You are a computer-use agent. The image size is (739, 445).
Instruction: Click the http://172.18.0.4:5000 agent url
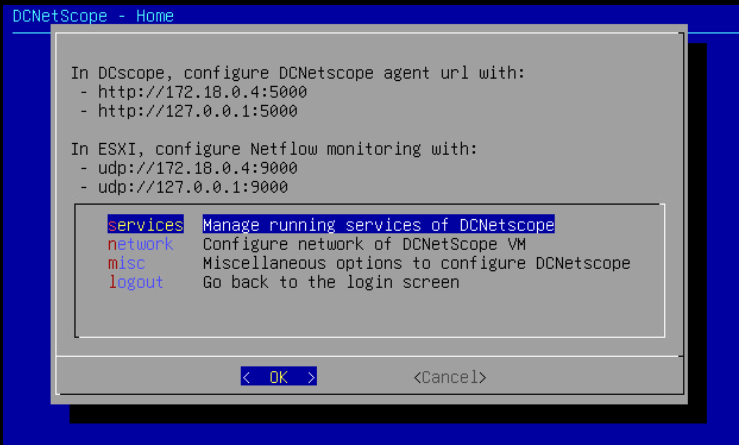203,91
